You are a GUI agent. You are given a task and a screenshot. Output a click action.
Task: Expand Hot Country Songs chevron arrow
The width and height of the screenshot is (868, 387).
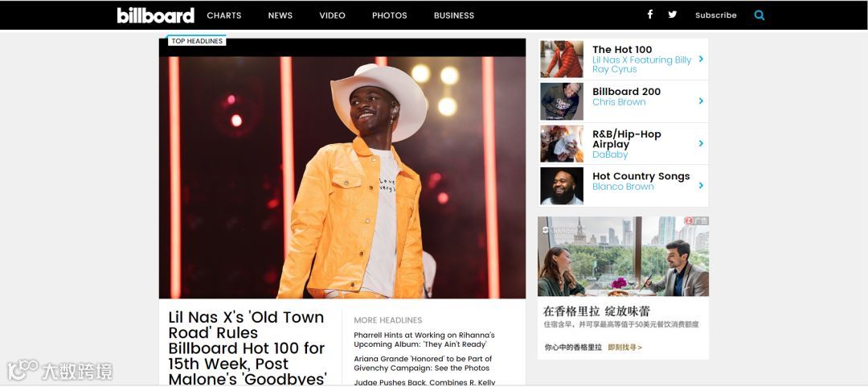pos(701,185)
